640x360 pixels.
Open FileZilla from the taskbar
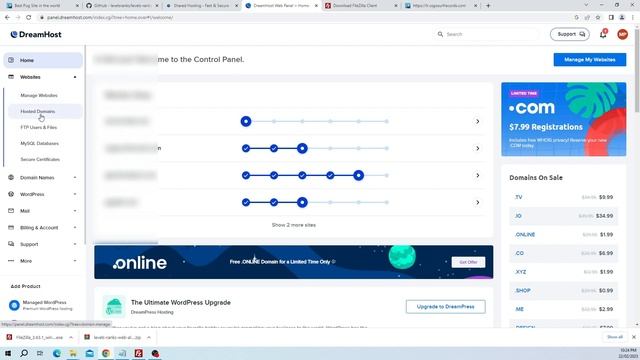(x=138, y=353)
